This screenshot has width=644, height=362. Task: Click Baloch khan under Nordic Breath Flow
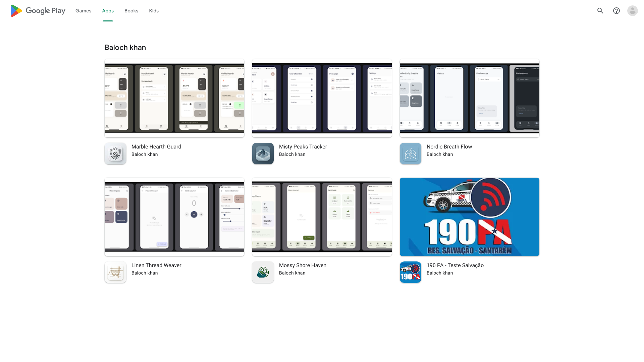(x=440, y=154)
